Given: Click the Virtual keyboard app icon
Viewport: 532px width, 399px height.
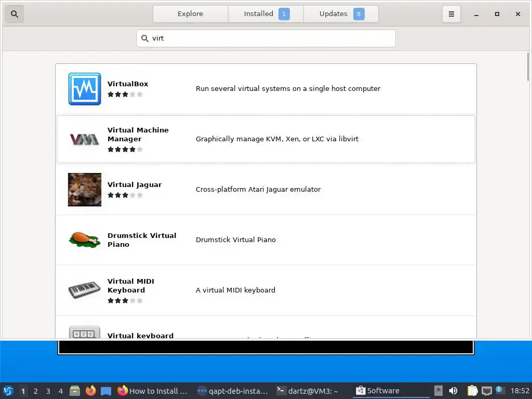Looking at the screenshot, I should pyautogui.click(x=85, y=332).
